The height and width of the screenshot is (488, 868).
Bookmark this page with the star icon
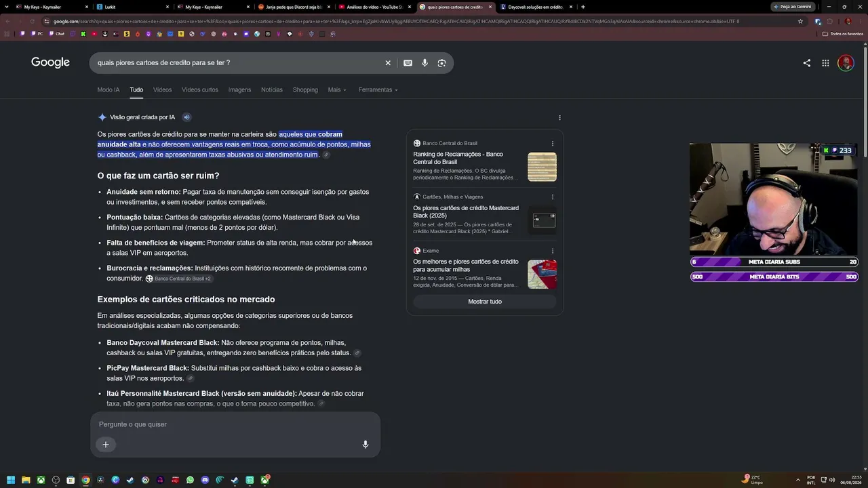[800, 21]
